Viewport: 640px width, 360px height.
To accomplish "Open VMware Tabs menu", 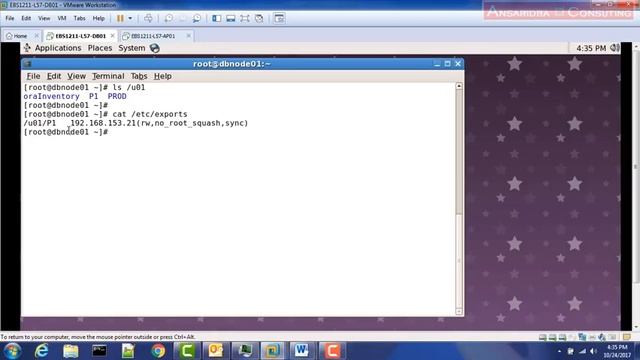I will 80,18.
